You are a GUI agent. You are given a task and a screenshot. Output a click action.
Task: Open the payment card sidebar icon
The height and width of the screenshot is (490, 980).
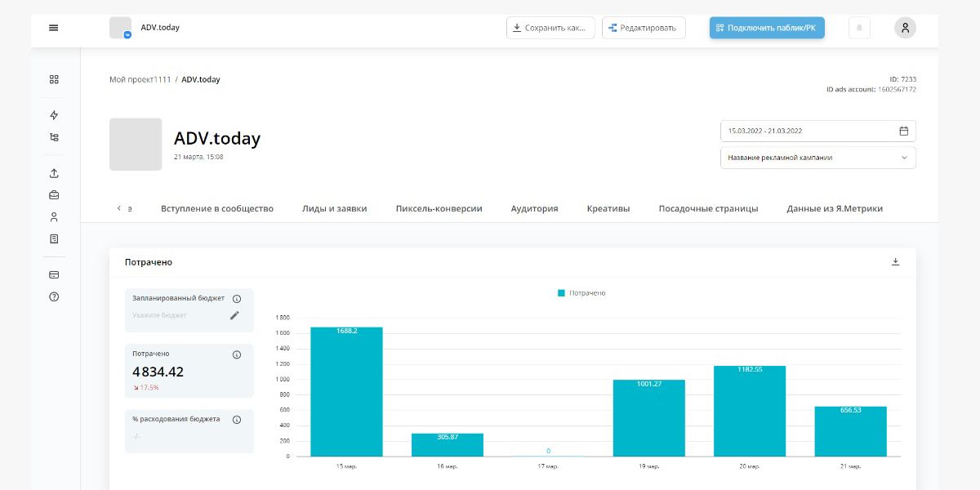[54, 274]
